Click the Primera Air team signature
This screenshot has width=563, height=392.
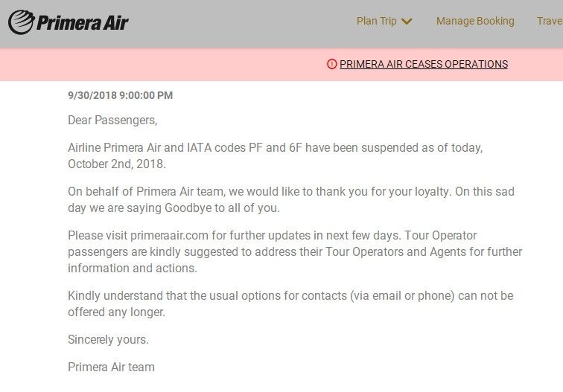pos(111,367)
